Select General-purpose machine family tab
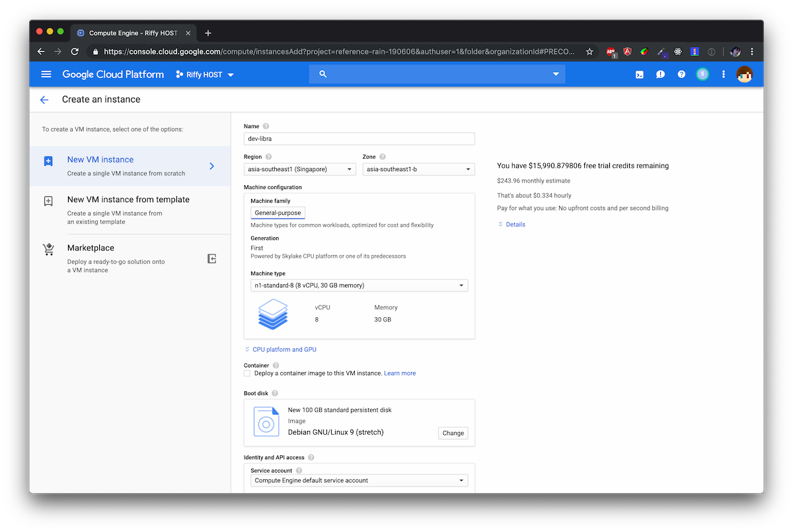 (x=278, y=213)
